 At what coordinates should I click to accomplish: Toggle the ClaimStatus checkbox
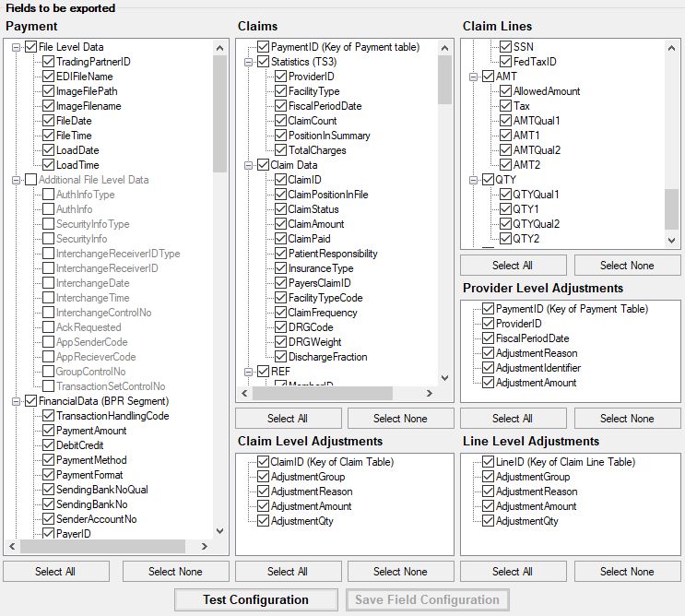point(280,209)
